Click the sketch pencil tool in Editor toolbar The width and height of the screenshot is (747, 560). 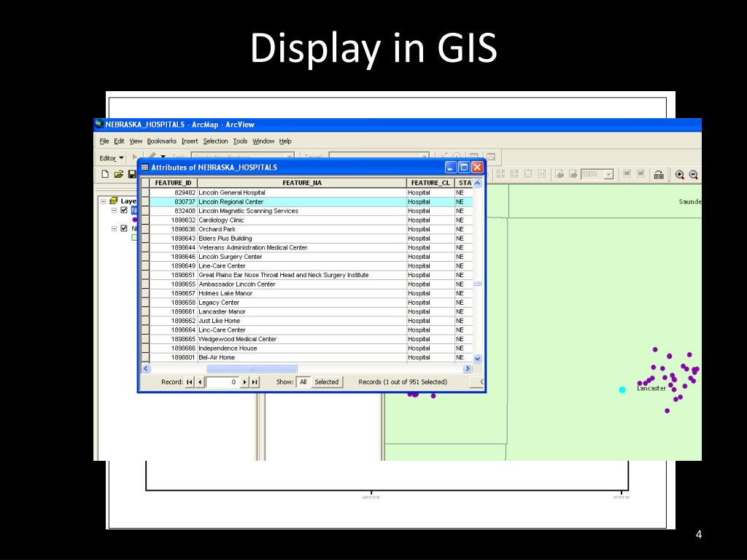click(x=152, y=157)
